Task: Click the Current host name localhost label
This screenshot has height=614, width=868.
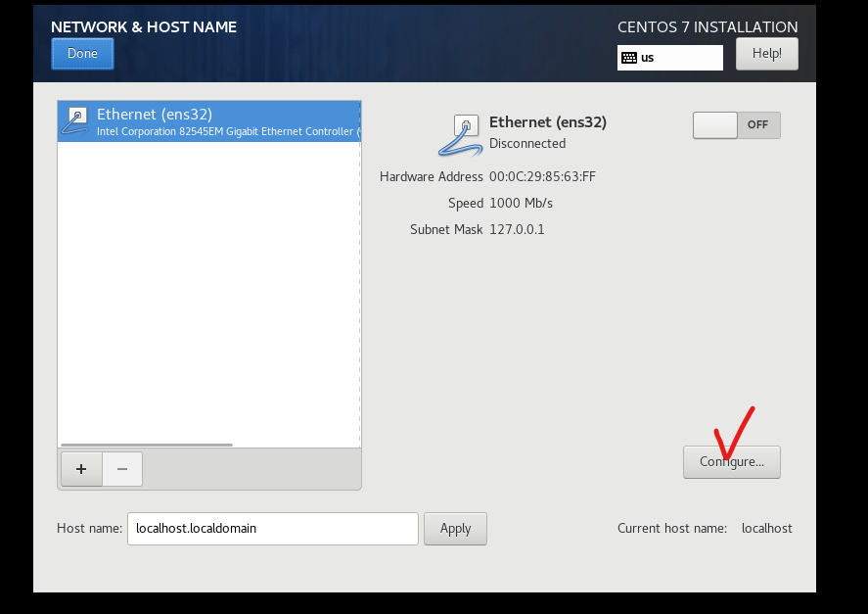Action: click(766, 528)
